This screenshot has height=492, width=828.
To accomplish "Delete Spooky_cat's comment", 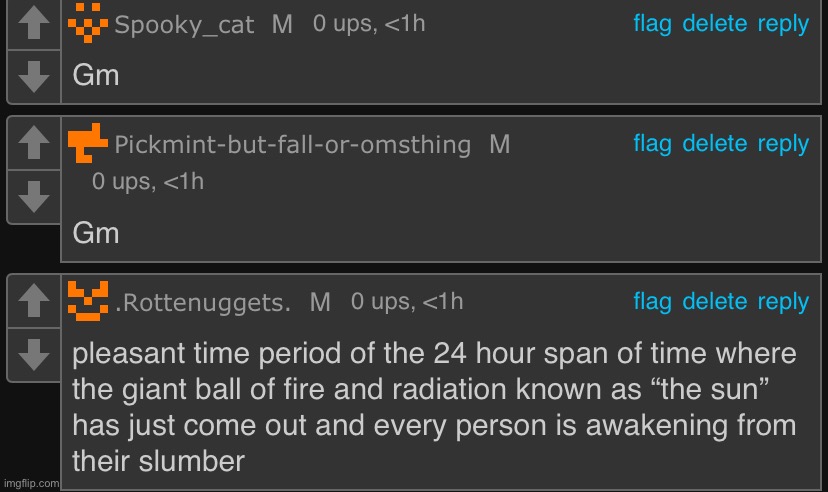I will pyautogui.click(x=714, y=24).
